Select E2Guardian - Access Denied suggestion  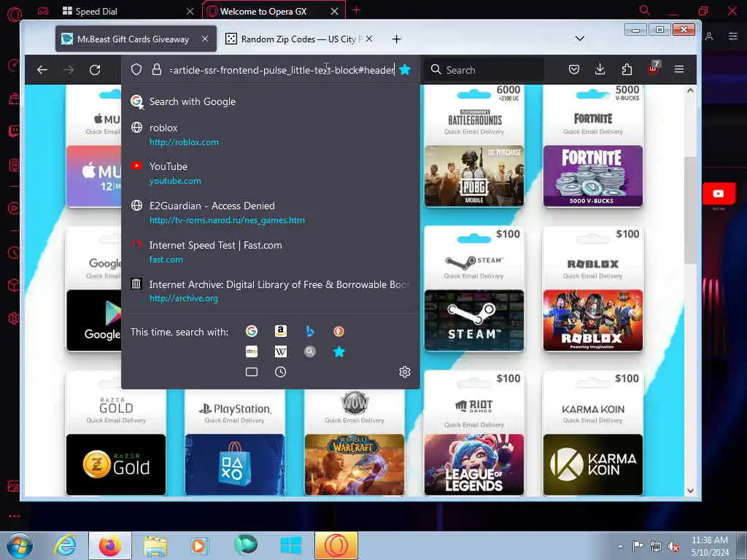coord(270,212)
